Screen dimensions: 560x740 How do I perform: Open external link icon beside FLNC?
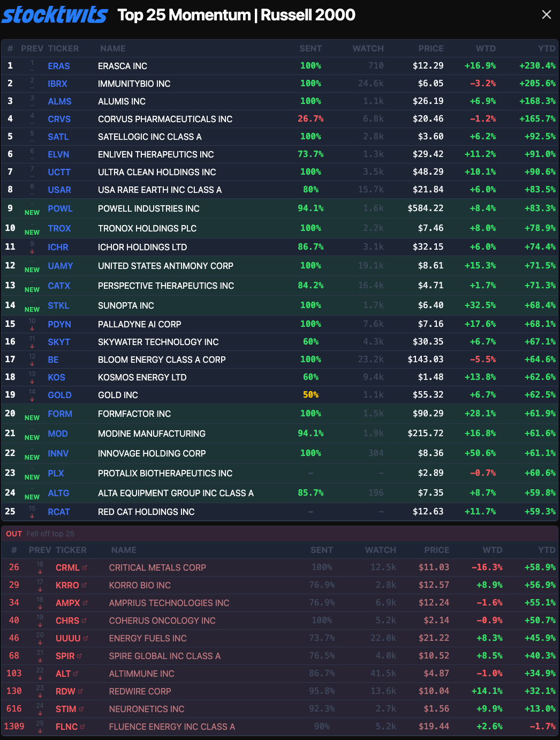coord(83,727)
